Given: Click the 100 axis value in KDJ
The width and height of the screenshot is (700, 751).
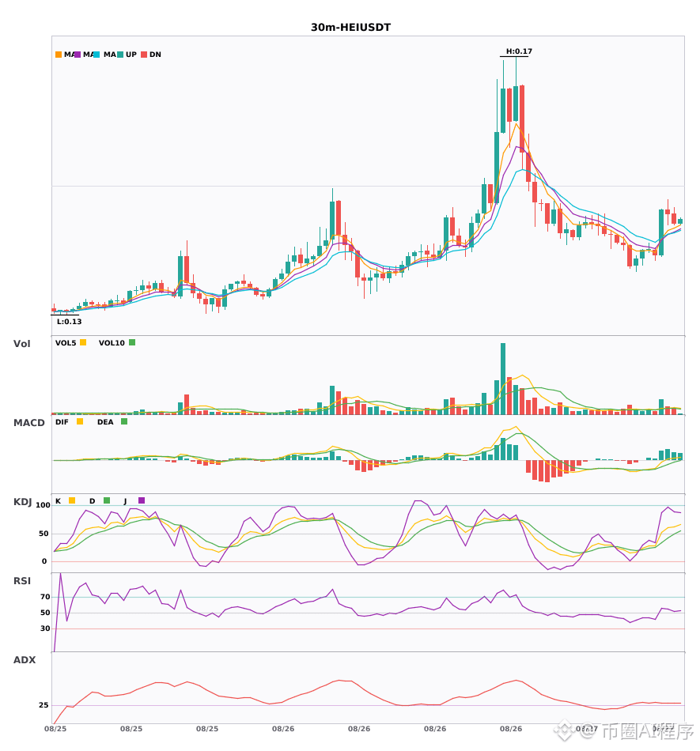Looking at the screenshot, I should [x=43, y=505].
